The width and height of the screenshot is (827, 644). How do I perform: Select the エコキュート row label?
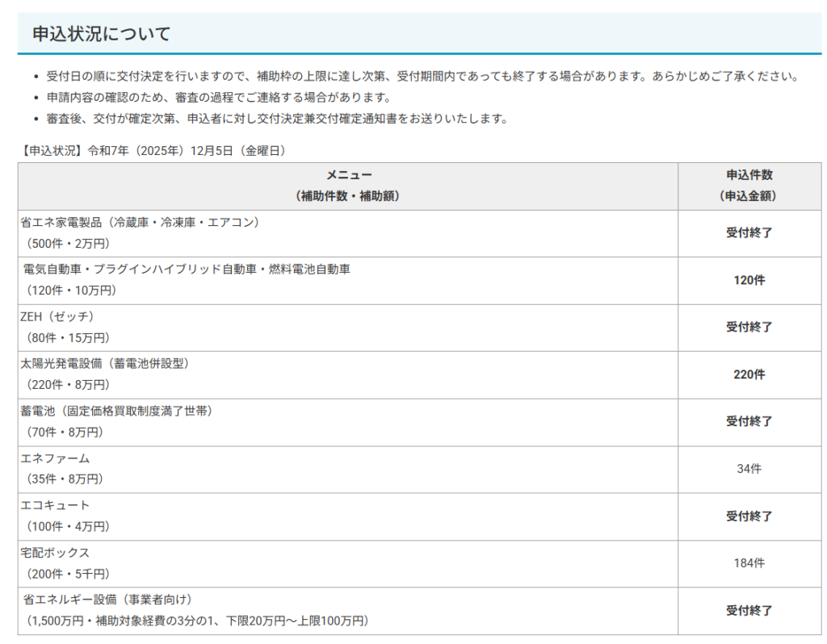[55, 505]
